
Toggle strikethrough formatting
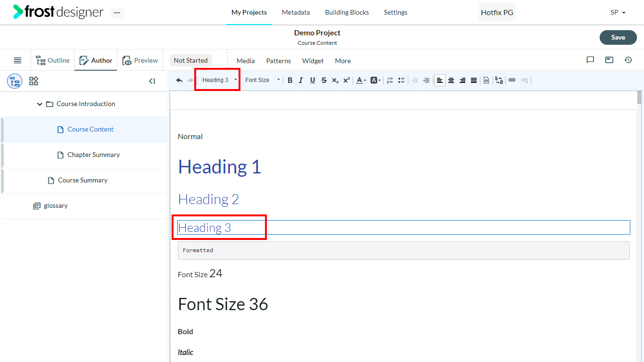click(324, 80)
